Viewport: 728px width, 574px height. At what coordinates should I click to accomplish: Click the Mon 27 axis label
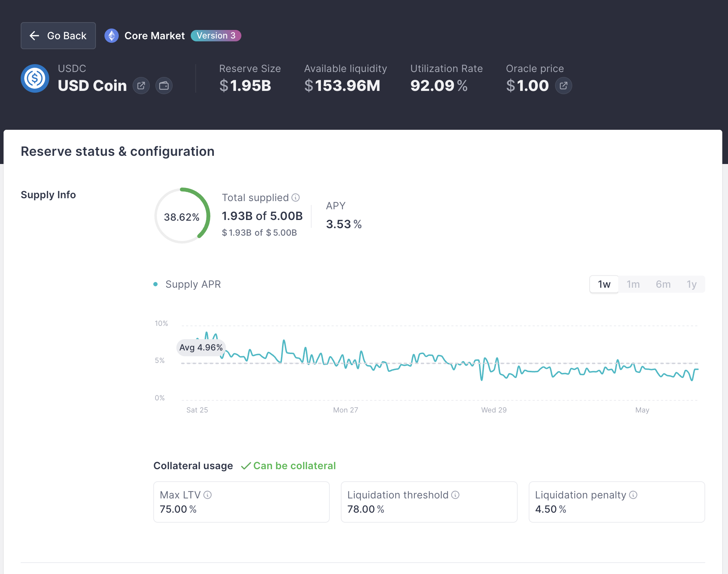coord(345,410)
